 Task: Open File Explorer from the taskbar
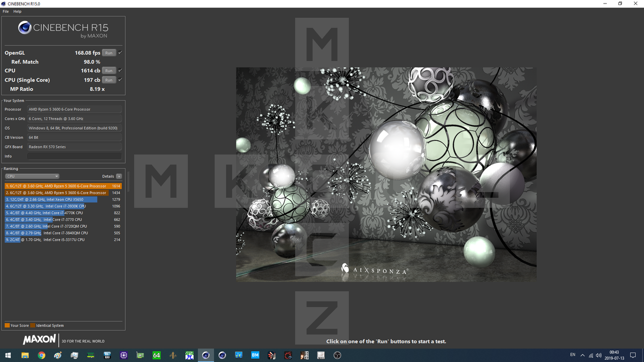coord(25,355)
